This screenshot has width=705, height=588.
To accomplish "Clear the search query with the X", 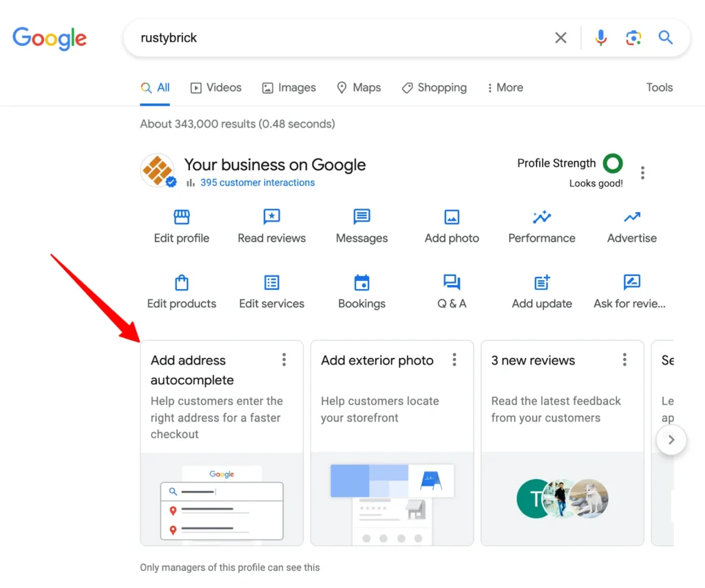I will click(x=560, y=38).
